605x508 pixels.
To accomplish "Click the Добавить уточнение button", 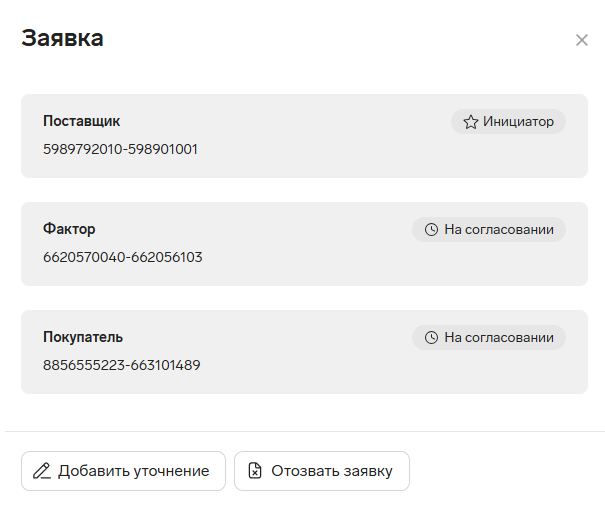I will [x=123, y=471].
